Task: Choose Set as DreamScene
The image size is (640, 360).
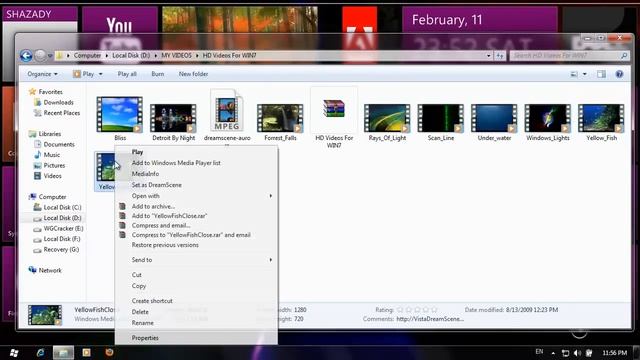Action: click(x=156, y=185)
